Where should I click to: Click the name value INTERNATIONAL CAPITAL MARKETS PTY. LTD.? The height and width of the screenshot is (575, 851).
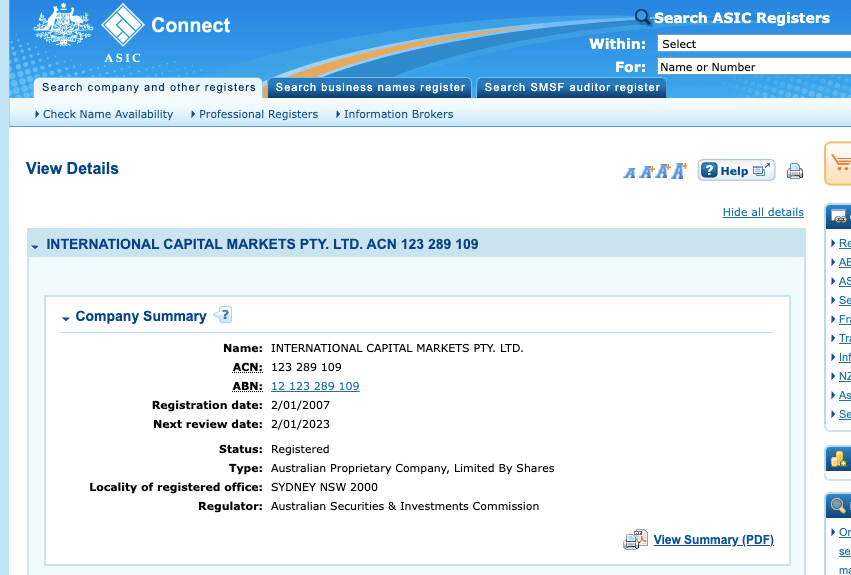397,348
